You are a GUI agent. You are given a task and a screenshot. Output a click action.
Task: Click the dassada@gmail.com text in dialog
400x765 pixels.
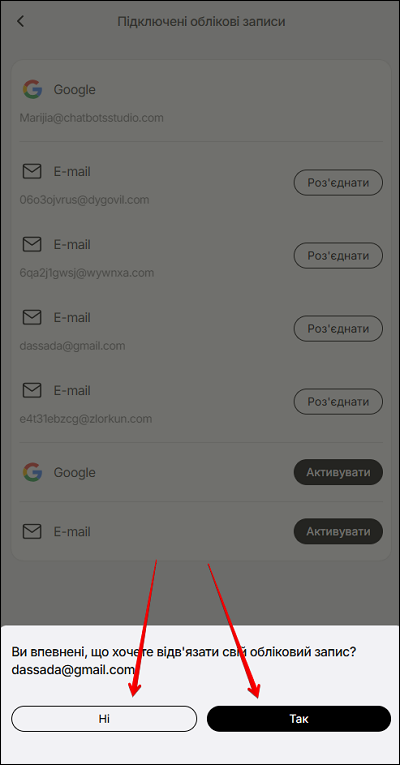coord(73,670)
